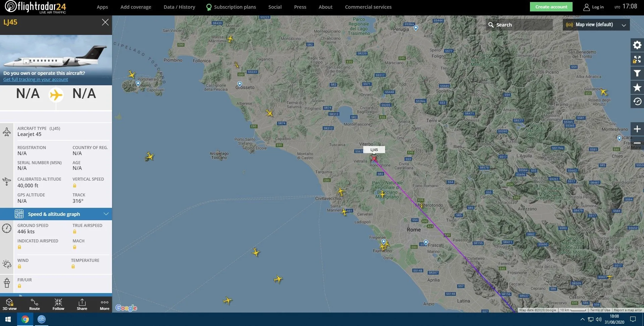Open the map settings gear icon
This screenshot has height=326, width=644.
(637, 45)
